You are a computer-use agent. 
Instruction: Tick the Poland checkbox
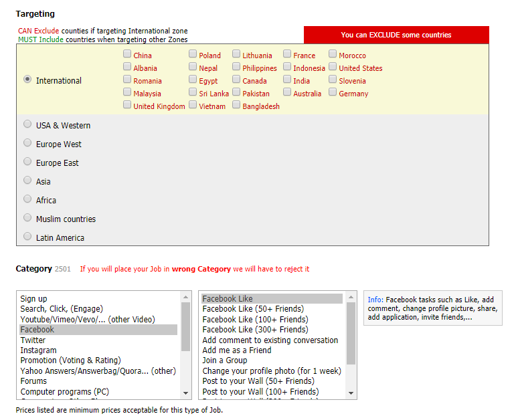(193, 54)
